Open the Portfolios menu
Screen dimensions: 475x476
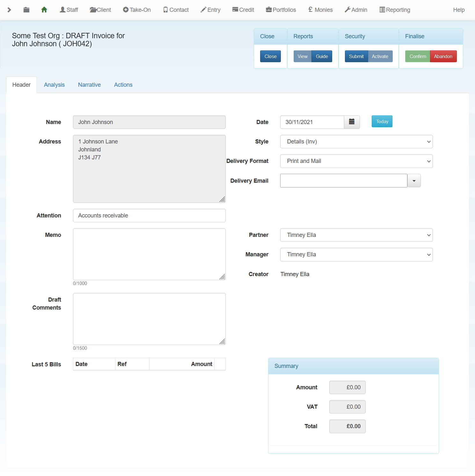[x=281, y=10]
